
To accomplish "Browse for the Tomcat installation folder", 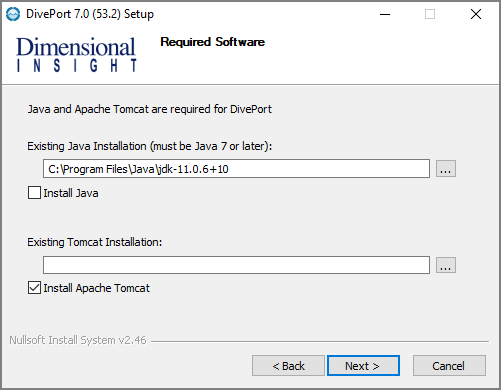I will (x=446, y=265).
